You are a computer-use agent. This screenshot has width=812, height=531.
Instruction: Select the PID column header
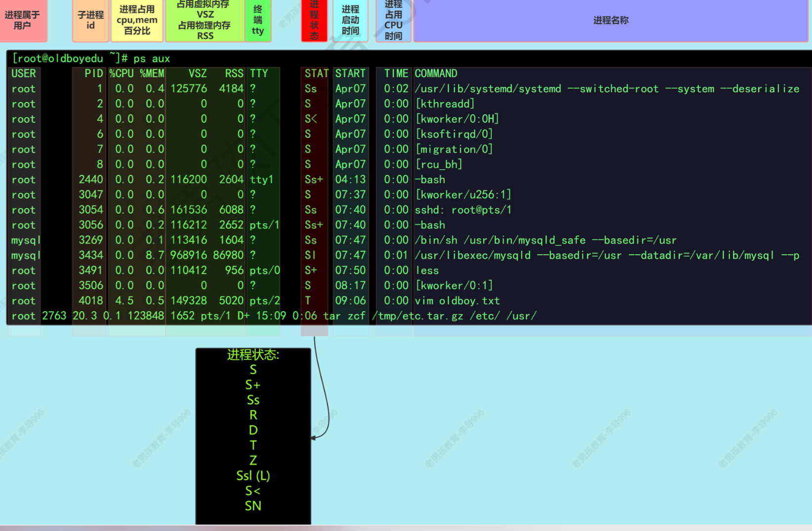point(93,74)
